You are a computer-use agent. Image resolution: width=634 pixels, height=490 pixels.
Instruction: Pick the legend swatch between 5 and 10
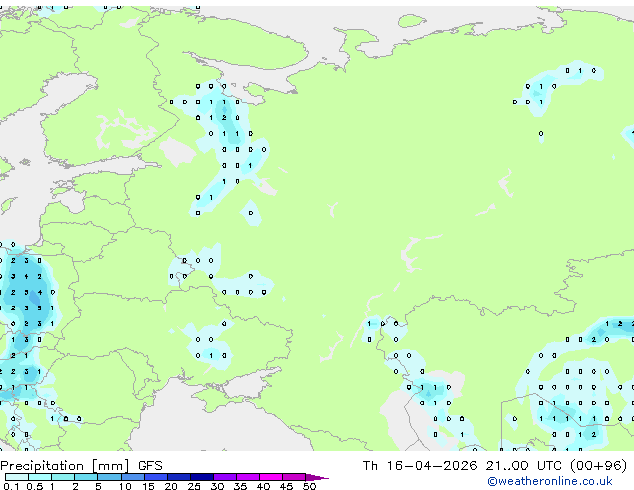click(110, 477)
